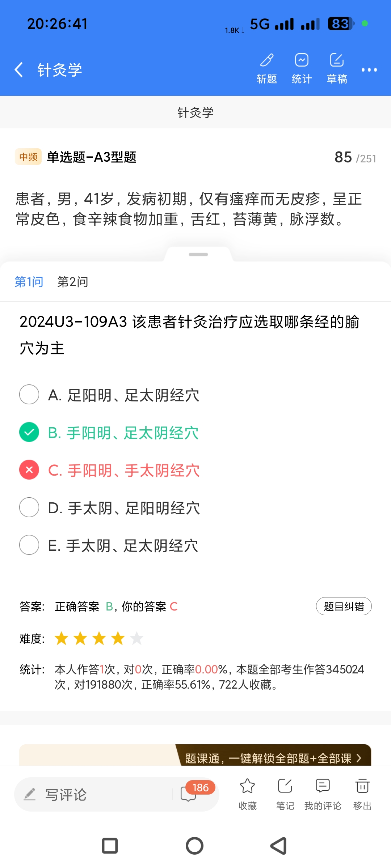Select option A 足阳明、足太阴经穴
This screenshot has width=391, height=868.
pos(29,395)
